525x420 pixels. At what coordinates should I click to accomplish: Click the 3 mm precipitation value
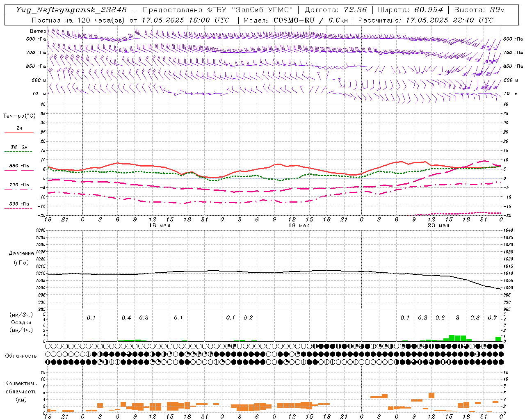click(458, 318)
